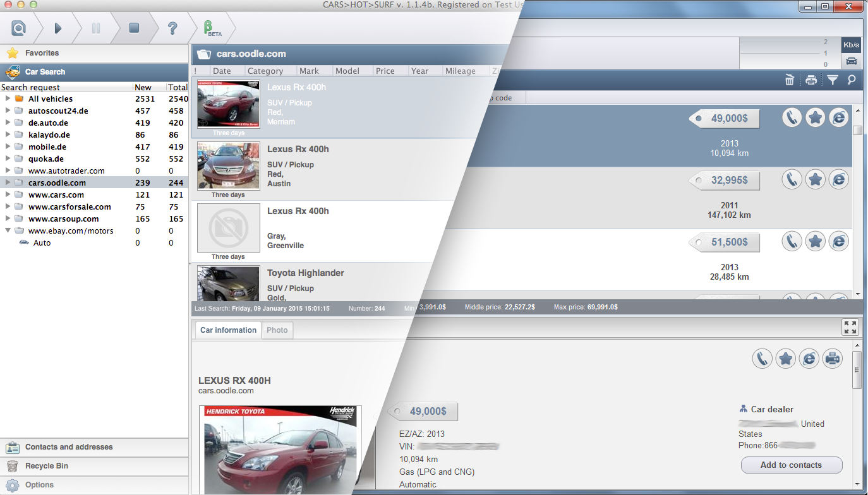Sort list by Price column
Image resolution: width=868 pixels, height=495 pixels.
[x=390, y=71]
